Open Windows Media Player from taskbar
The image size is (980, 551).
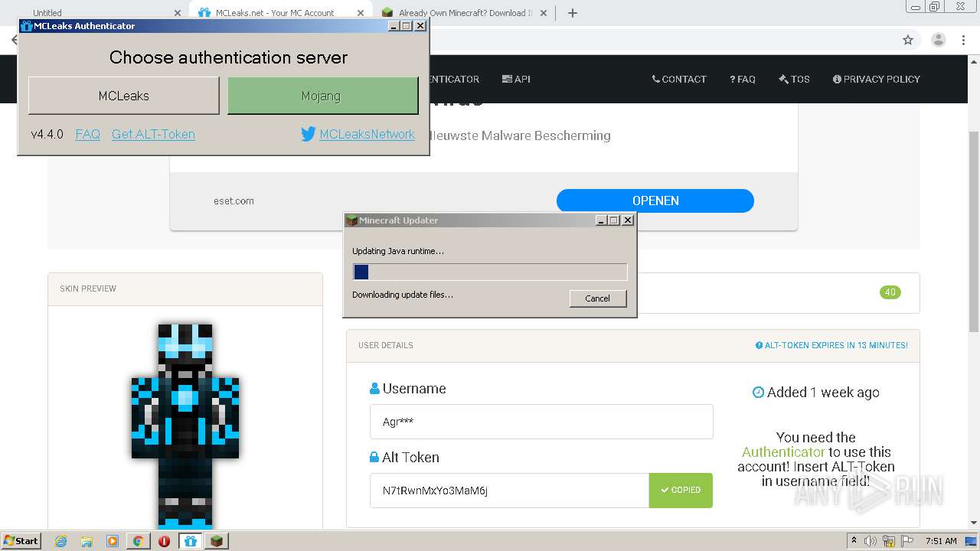(x=113, y=541)
